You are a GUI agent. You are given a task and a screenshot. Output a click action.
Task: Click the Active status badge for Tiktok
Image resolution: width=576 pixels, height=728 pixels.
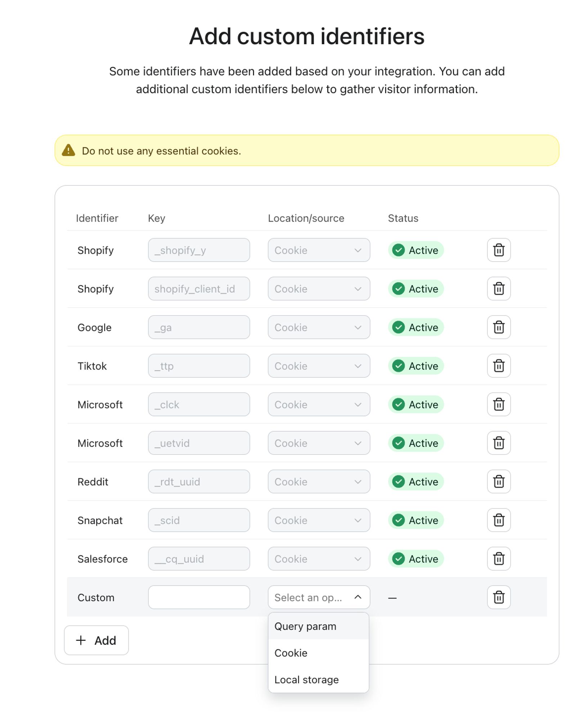pos(416,366)
